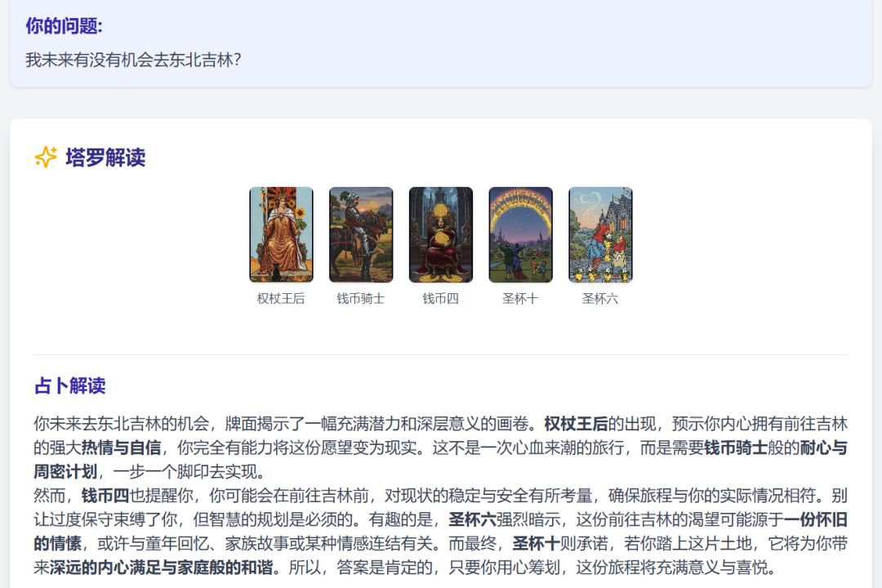Image resolution: width=882 pixels, height=588 pixels.
Task: Click the bold 周密计划 phrase
Action: click(x=65, y=471)
